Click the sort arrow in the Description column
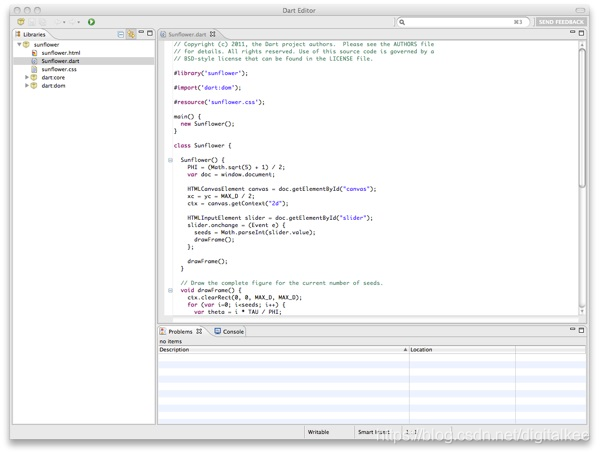 point(405,350)
